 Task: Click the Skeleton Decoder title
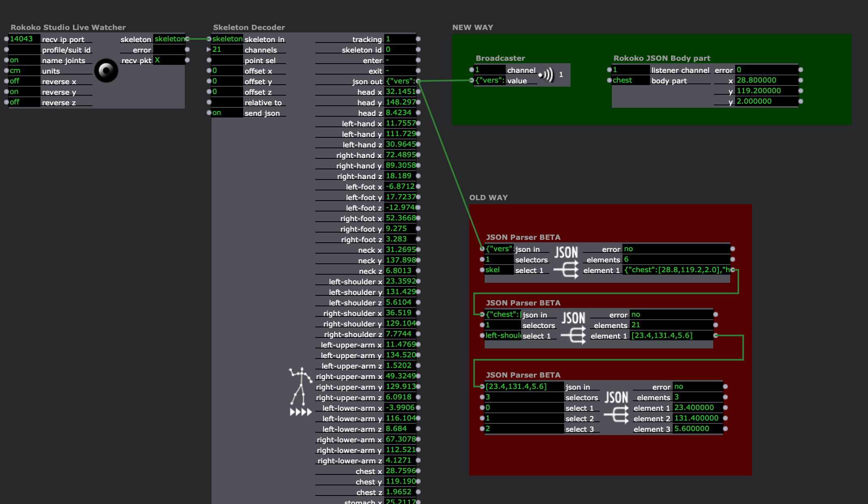(x=249, y=28)
